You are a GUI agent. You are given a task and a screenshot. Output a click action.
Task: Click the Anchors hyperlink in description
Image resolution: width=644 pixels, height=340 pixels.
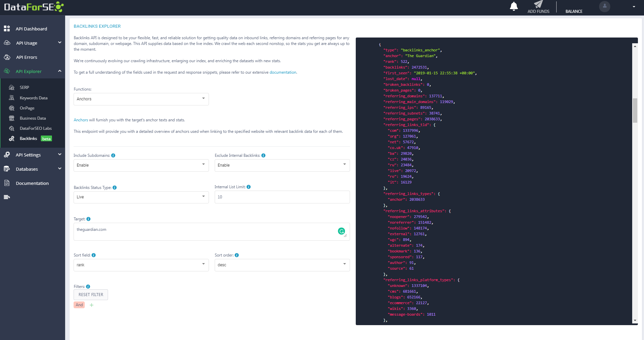(x=81, y=120)
